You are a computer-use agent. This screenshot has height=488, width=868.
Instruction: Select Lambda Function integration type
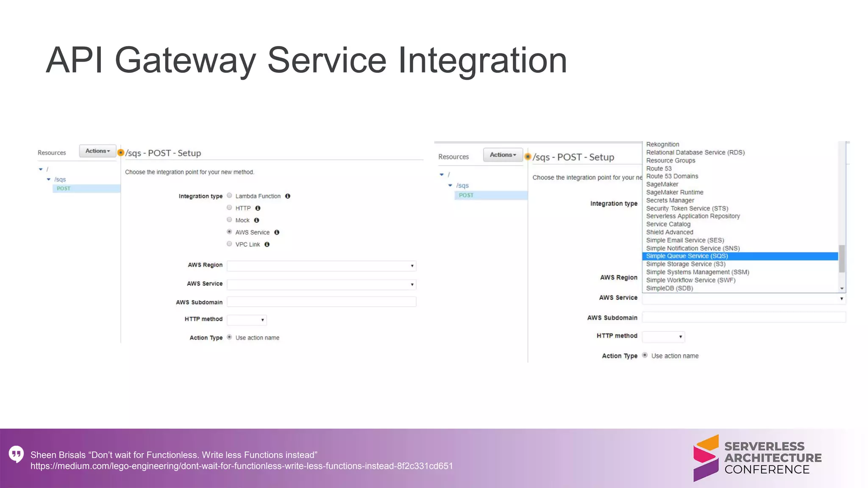point(229,196)
